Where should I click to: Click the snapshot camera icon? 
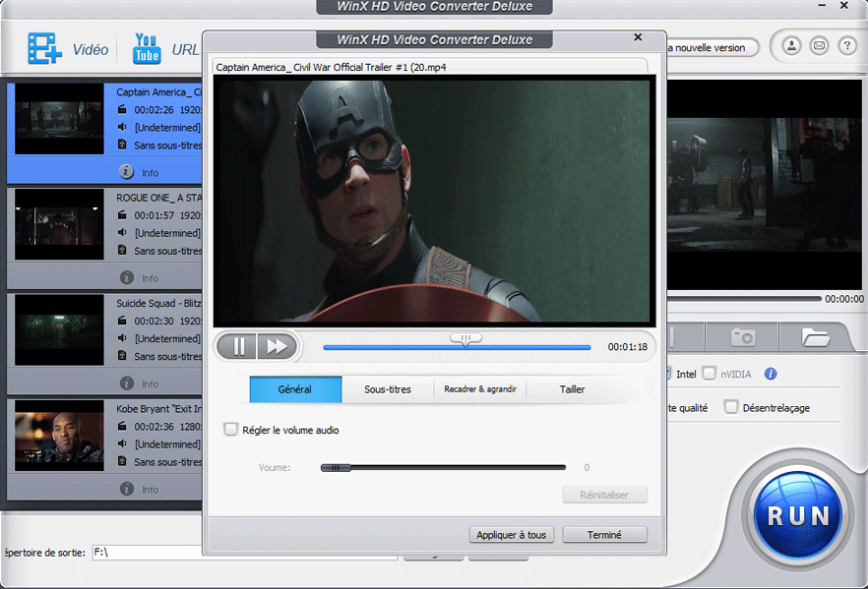(x=742, y=336)
